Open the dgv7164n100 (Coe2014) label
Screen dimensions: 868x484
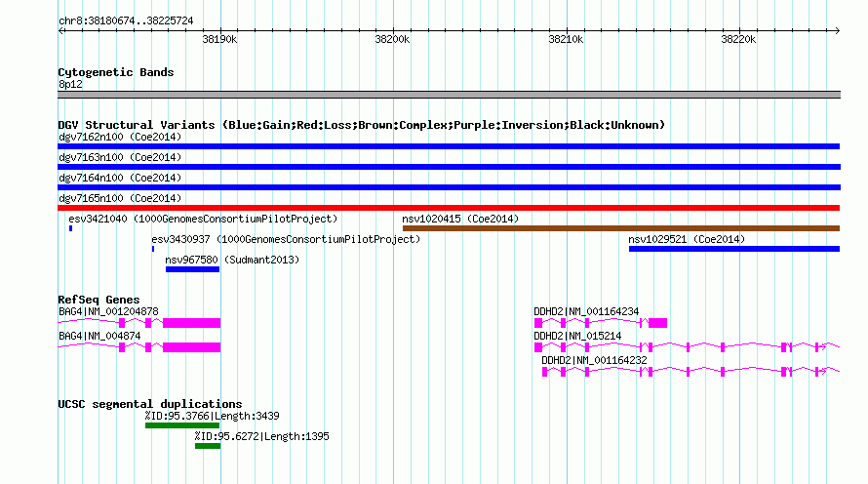120,178
